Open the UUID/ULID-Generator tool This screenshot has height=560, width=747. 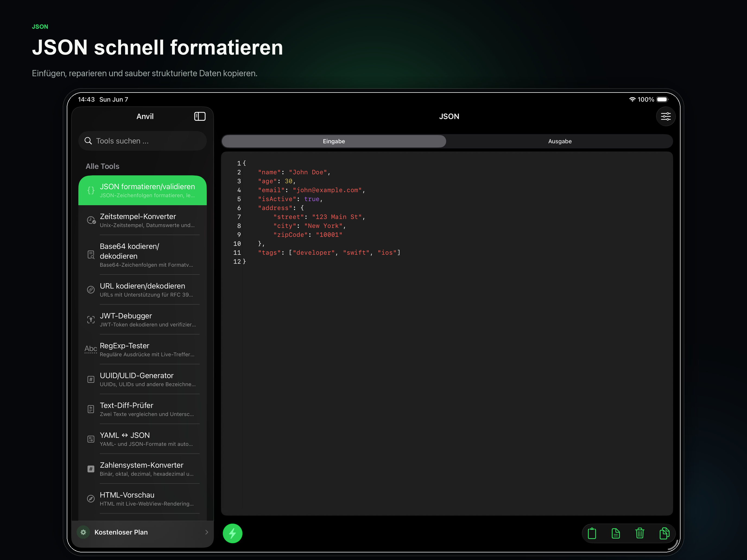tap(143, 379)
